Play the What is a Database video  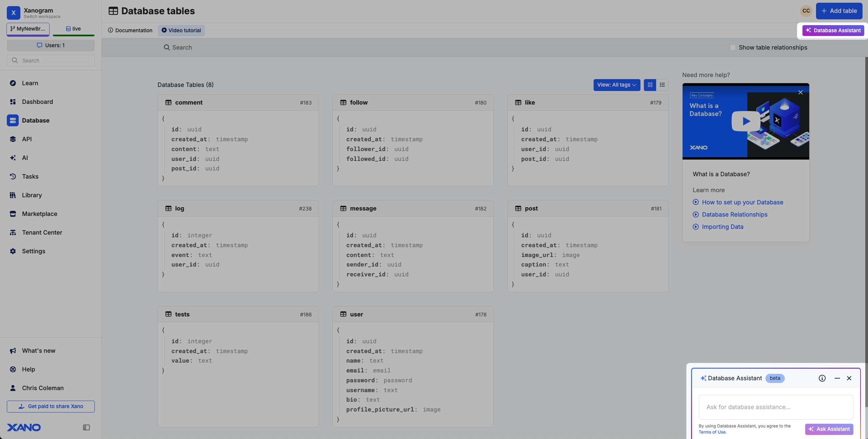tap(746, 121)
